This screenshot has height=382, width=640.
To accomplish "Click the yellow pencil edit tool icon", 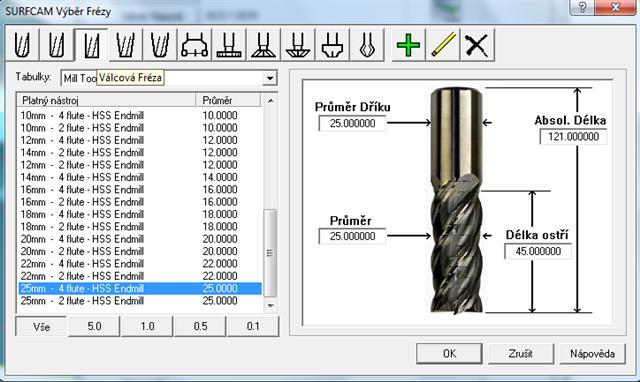I will [443, 45].
